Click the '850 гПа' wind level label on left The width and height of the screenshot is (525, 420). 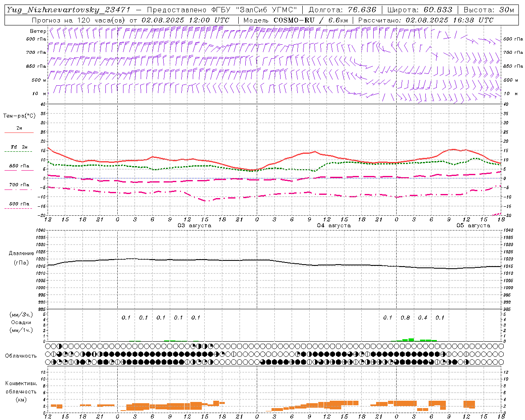tap(36, 66)
